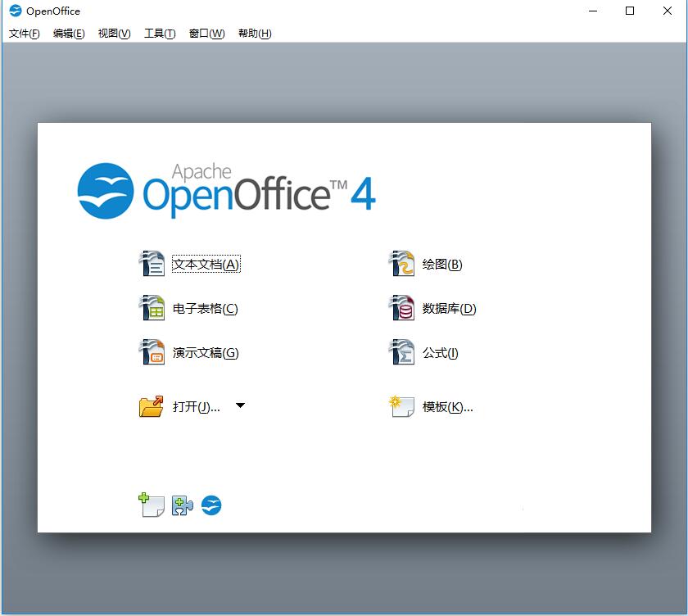Click the Presentation (演示文稿) icon
The height and width of the screenshot is (616, 688).
(x=152, y=352)
